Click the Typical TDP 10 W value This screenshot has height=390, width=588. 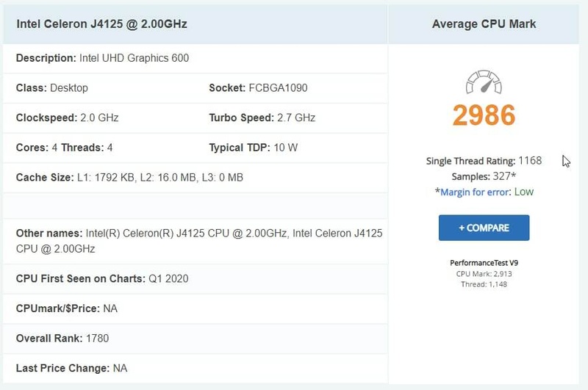click(x=285, y=148)
